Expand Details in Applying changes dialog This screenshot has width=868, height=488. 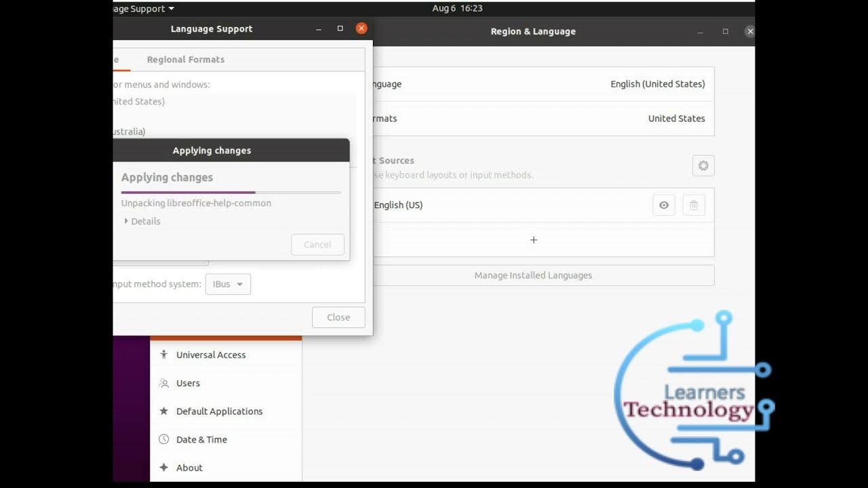click(142, 221)
